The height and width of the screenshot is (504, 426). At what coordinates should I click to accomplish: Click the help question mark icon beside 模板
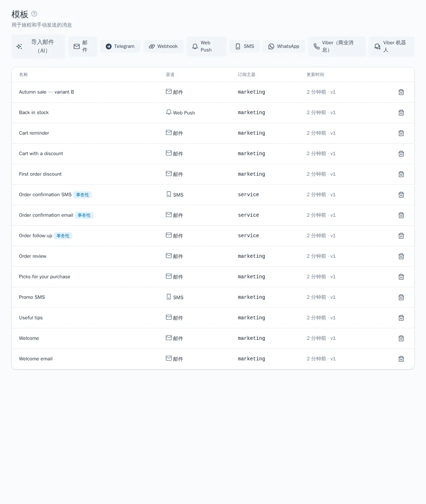pyautogui.click(x=34, y=14)
